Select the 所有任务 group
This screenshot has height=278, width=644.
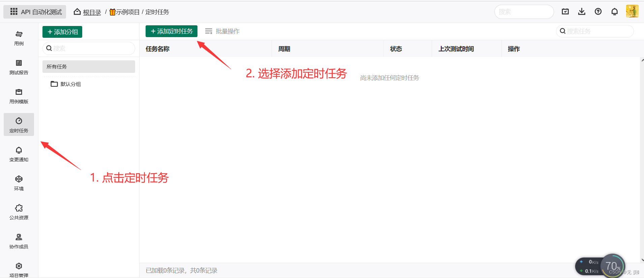coord(89,66)
